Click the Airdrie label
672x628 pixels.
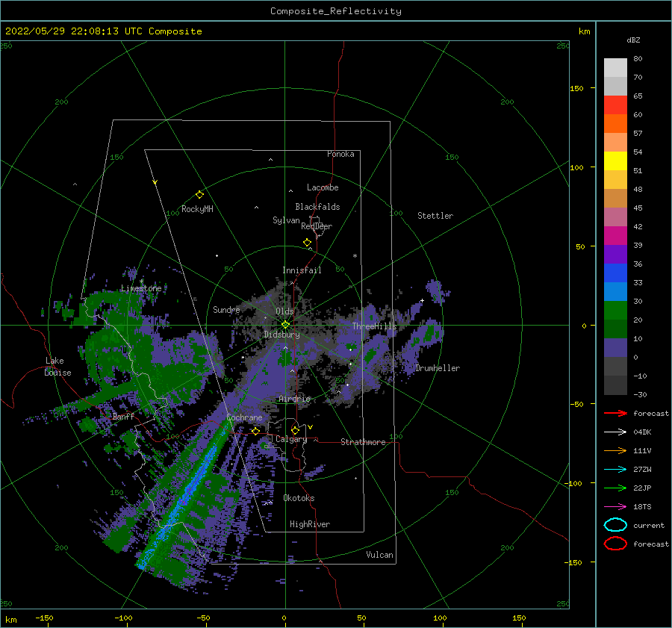[x=294, y=399]
